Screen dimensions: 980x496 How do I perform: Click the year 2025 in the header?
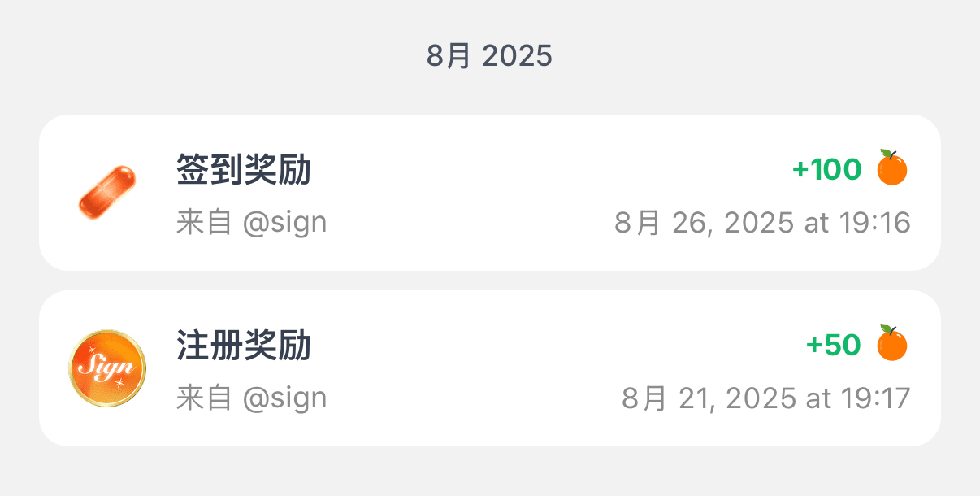click(517, 56)
